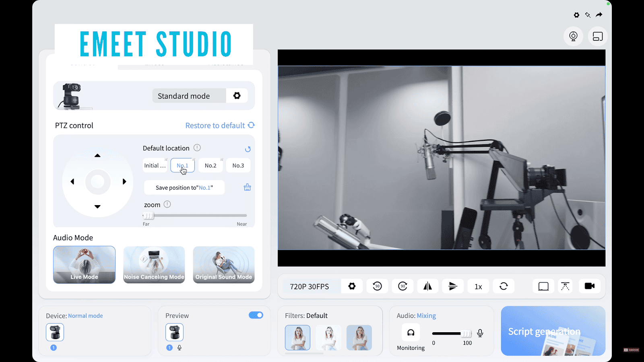Screen dimensions: 644x362
Task: Turn off the Preview toggle switch
Action: coord(256,315)
